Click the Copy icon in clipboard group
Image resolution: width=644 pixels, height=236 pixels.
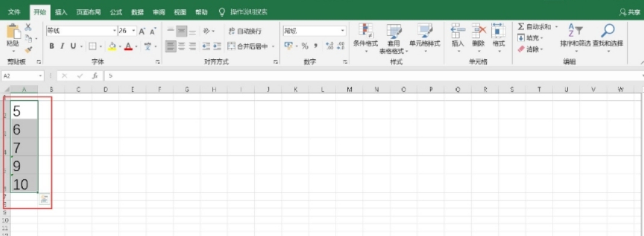click(x=28, y=39)
